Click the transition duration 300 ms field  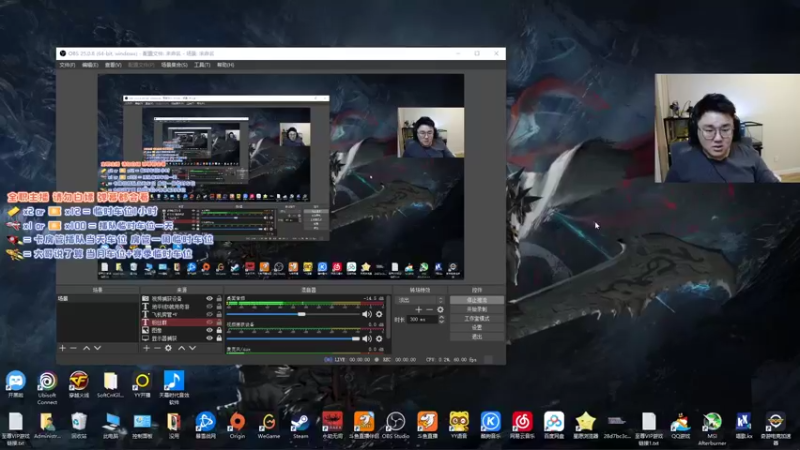(x=422, y=319)
